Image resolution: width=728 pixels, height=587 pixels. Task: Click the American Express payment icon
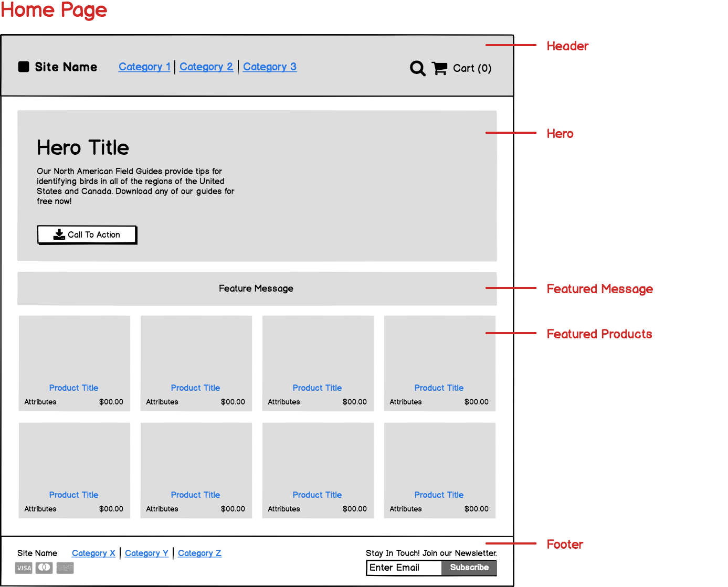pyautogui.click(x=65, y=568)
